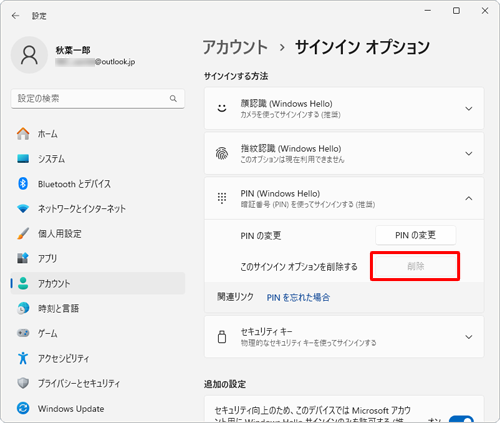Select アカウント in the sidebar

[x=98, y=283]
